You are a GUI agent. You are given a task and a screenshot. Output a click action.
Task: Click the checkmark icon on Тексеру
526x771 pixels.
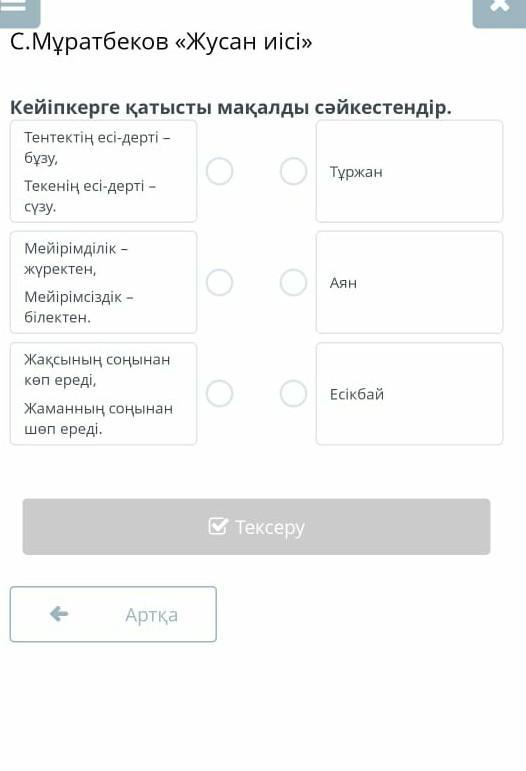[218, 526]
